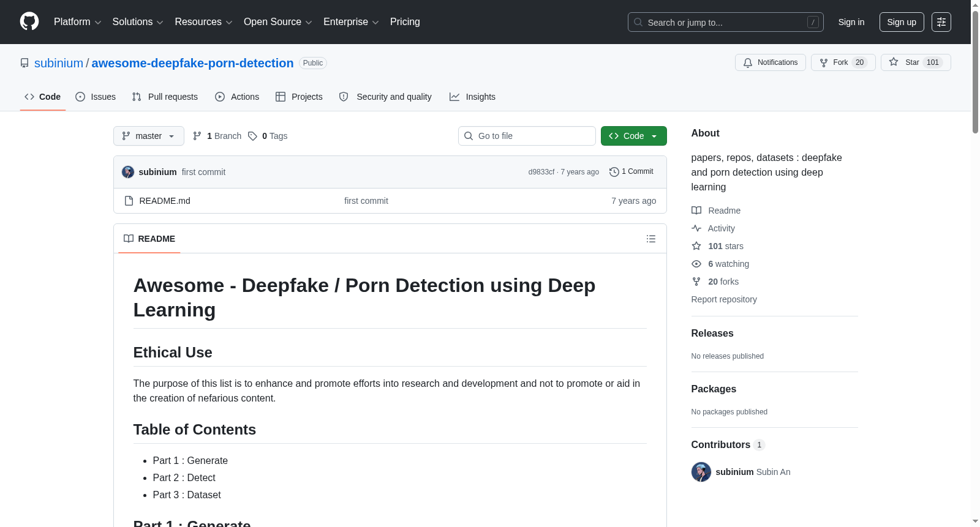Open the Projects tab
The height and width of the screenshot is (527, 980).
299,97
